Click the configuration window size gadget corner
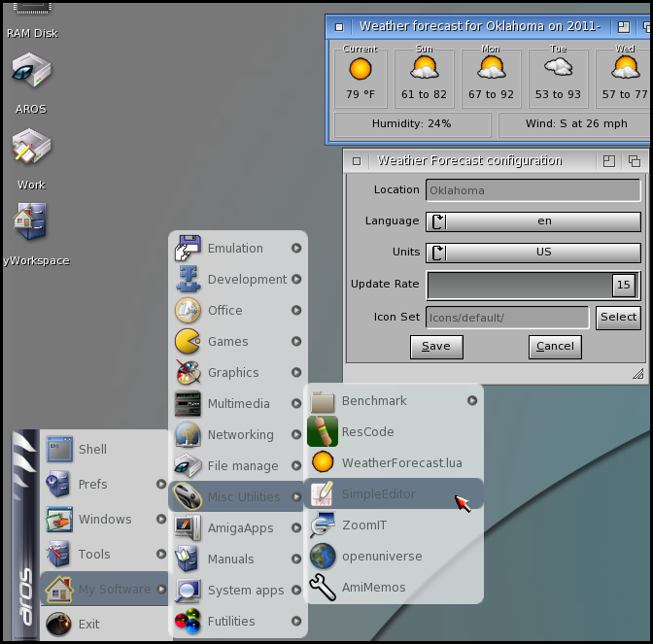Image resolution: width=653 pixels, height=644 pixels. [x=638, y=374]
